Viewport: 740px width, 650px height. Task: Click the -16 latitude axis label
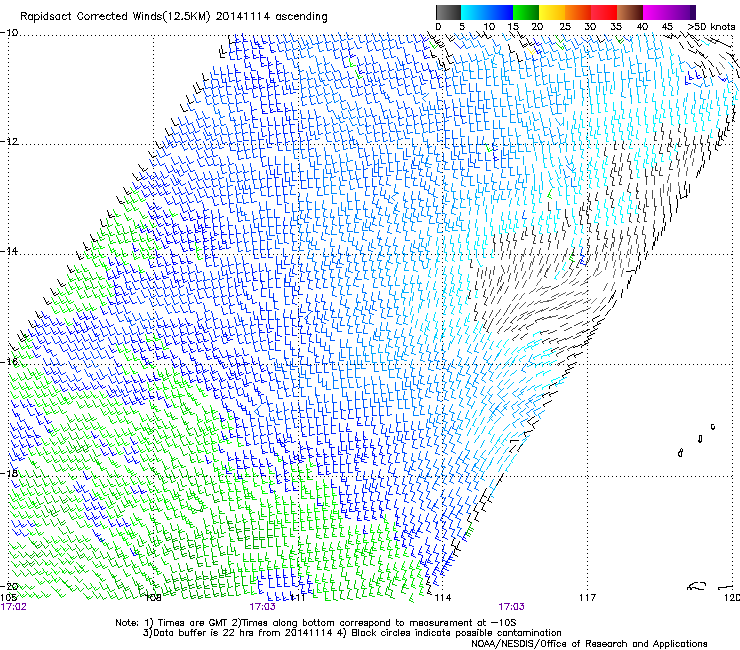9,362
